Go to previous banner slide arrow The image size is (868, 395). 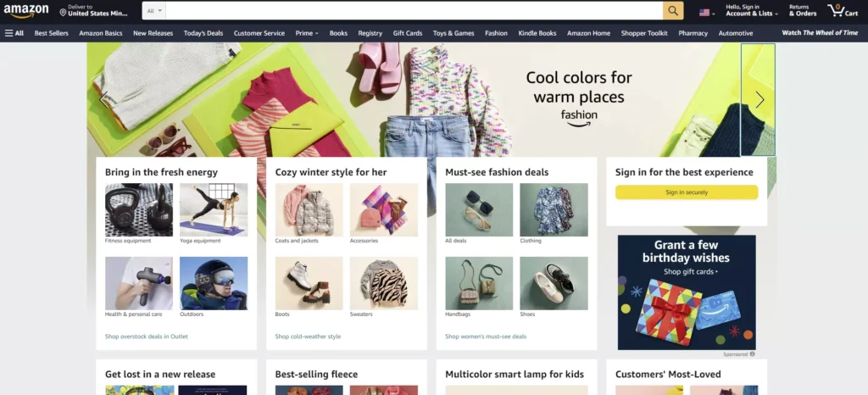coord(103,99)
